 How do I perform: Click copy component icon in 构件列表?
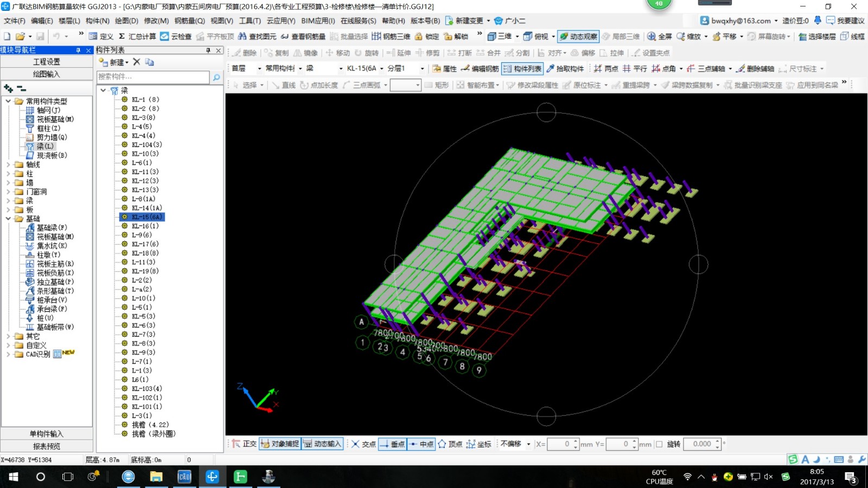[x=150, y=62]
